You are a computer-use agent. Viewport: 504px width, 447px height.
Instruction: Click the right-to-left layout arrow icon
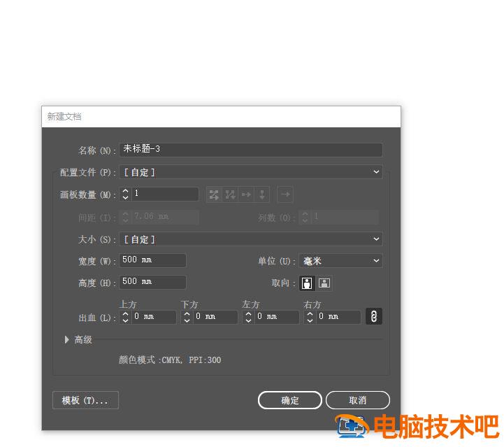tap(285, 194)
